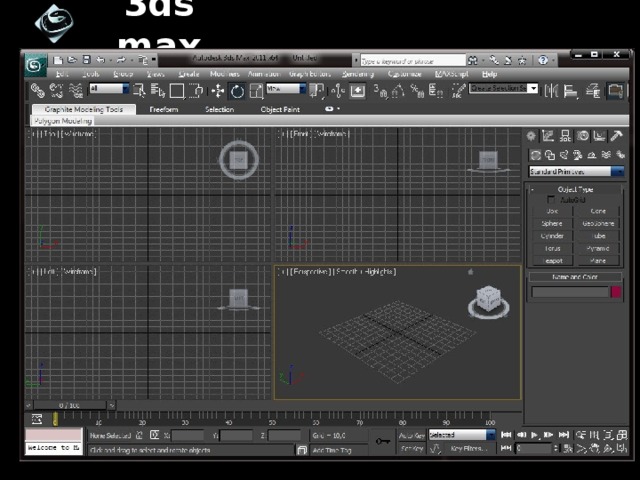Click the 3ds Max application logo button
The width and height of the screenshot is (640, 480).
pyautogui.click(x=35, y=65)
